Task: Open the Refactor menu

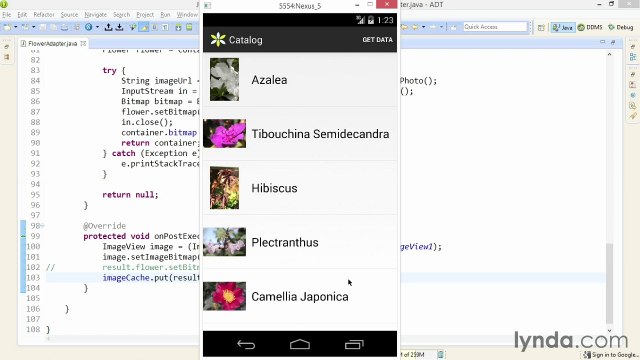Action: coord(44,15)
